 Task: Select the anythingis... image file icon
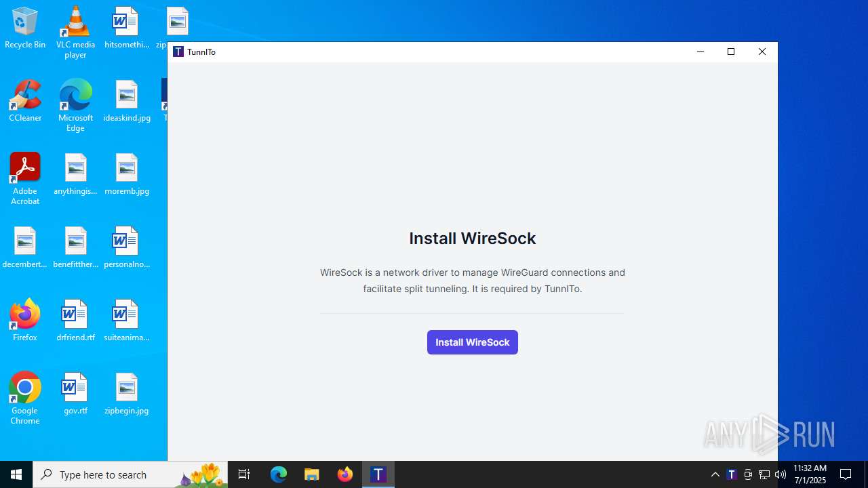tap(75, 174)
